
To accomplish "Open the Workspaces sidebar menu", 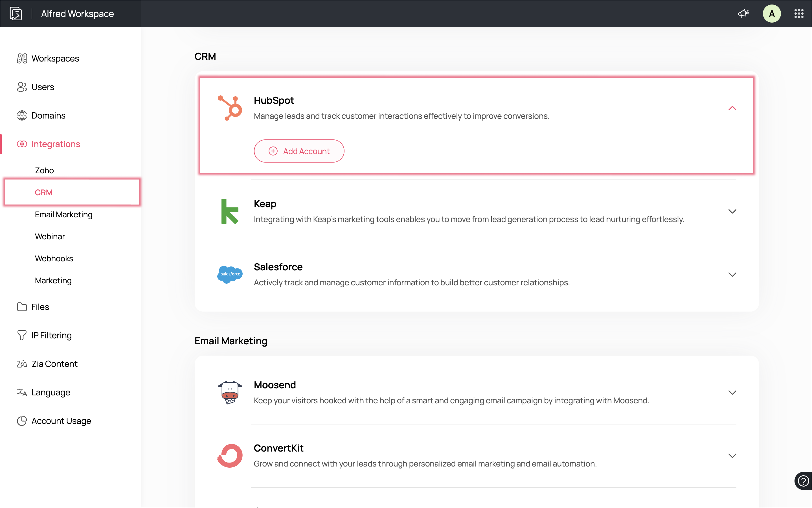I will tap(55, 58).
